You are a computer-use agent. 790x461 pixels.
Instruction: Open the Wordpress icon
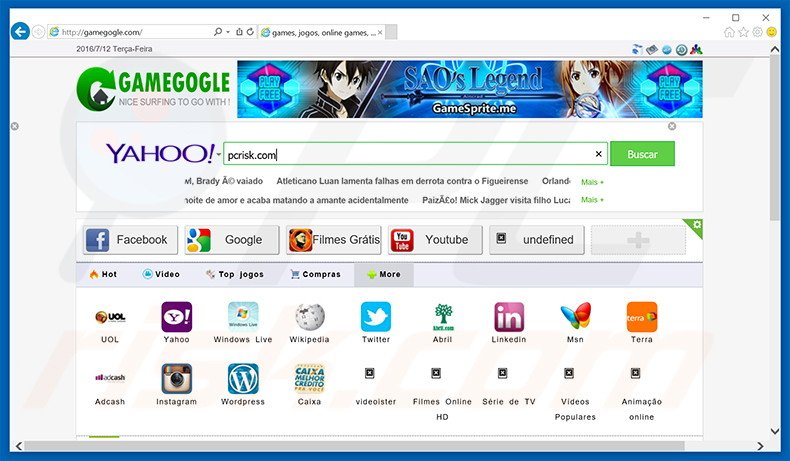243,378
